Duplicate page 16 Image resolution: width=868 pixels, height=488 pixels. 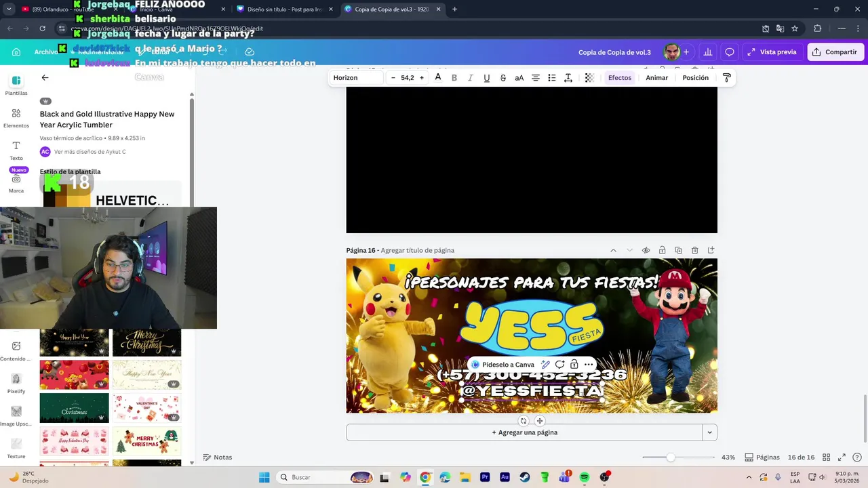[679, 250]
